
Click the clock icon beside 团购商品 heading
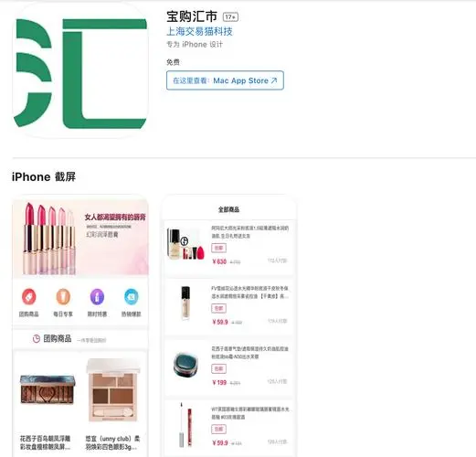click(x=37, y=338)
